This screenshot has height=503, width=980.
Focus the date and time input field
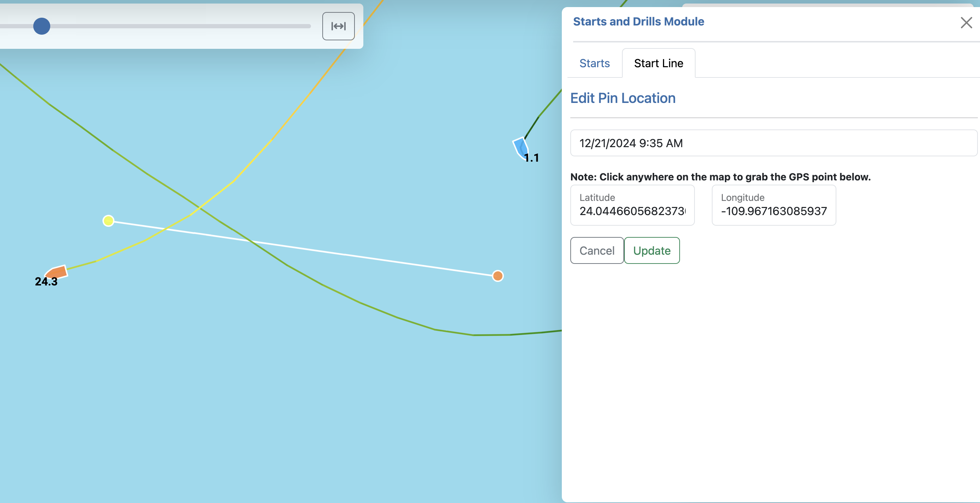pos(773,143)
